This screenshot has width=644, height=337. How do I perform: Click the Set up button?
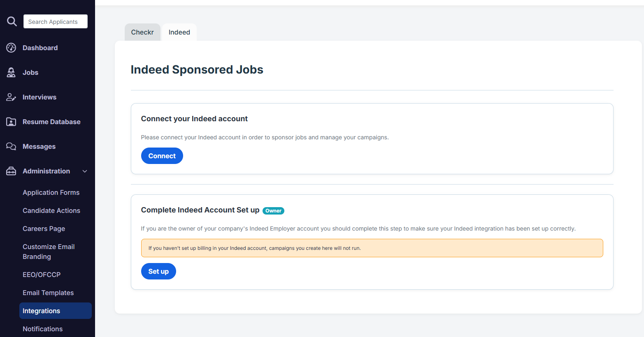[158, 271]
